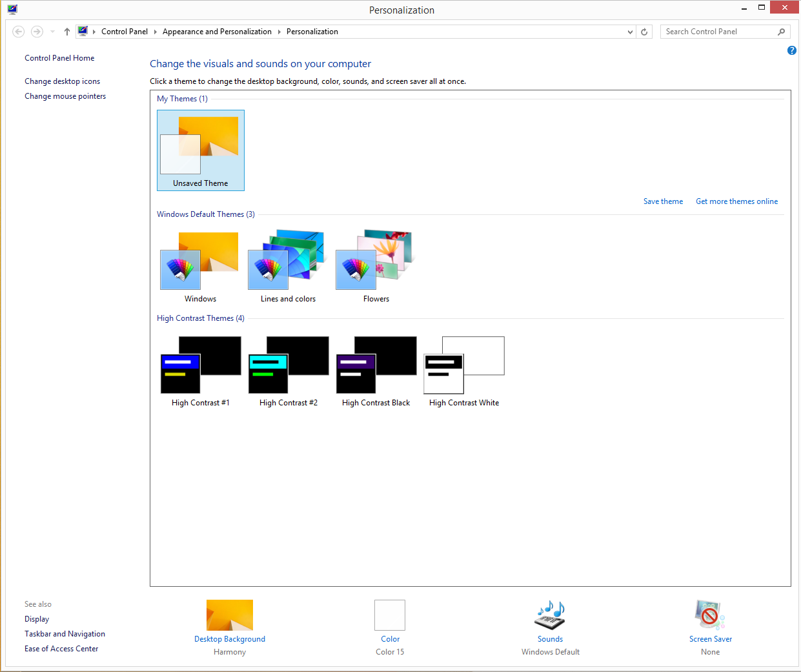The height and width of the screenshot is (672, 801).
Task: Select Appearance and Personalization breadcrumb
Action: 217,32
